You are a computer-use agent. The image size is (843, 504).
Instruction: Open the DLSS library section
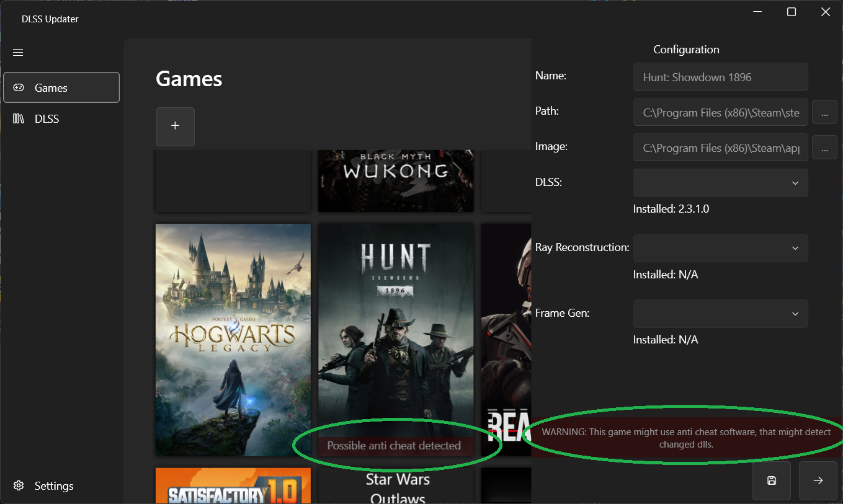click(x=61, y=118)
